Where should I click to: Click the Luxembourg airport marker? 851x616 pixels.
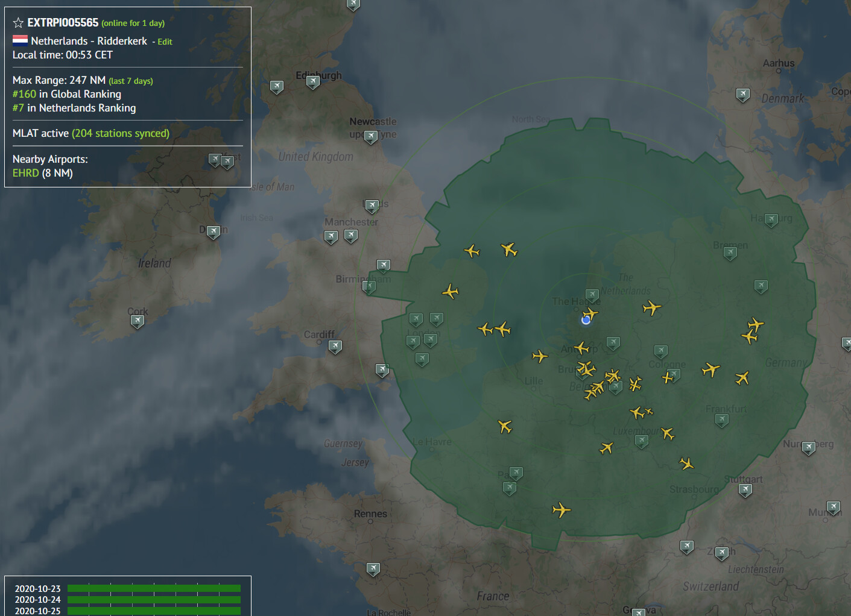coord(642,442)
